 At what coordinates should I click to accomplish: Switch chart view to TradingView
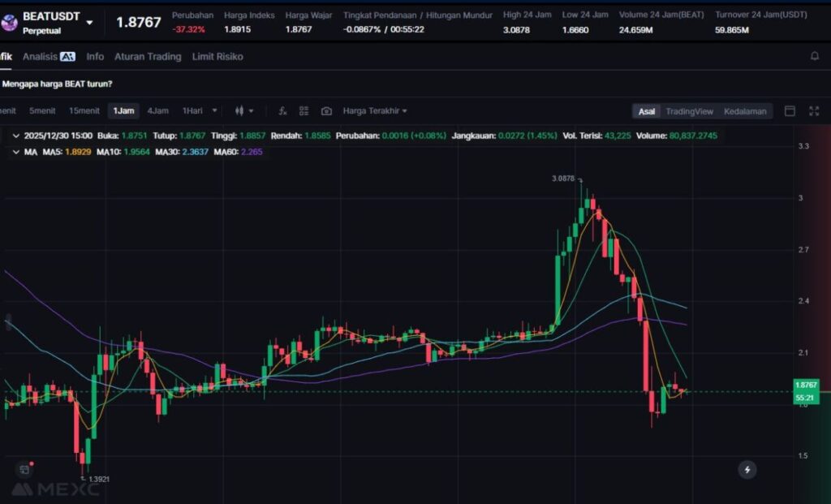pos(689,111)
